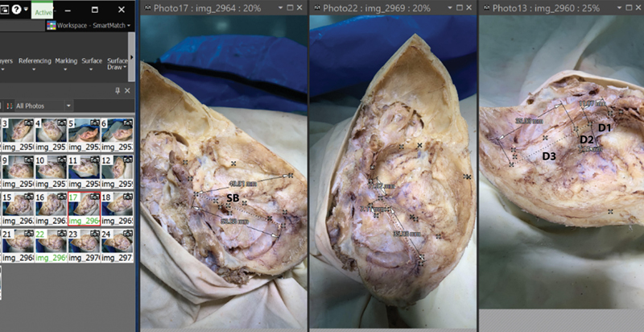This screenshot has height=332, width=644.
Task: Click the SB label in Photo17
Action: click(232, 197)
